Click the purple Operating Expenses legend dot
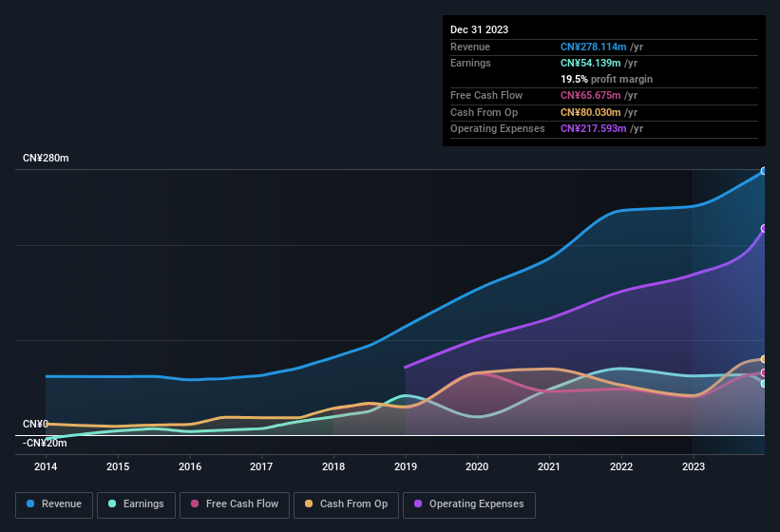The image size is (780, 532). [x=419, y=504]
